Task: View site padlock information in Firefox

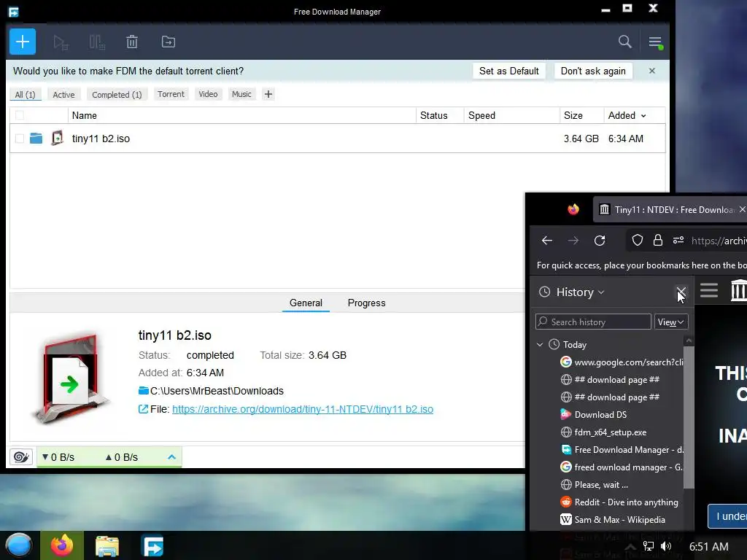Action: (x=657, y=241)
